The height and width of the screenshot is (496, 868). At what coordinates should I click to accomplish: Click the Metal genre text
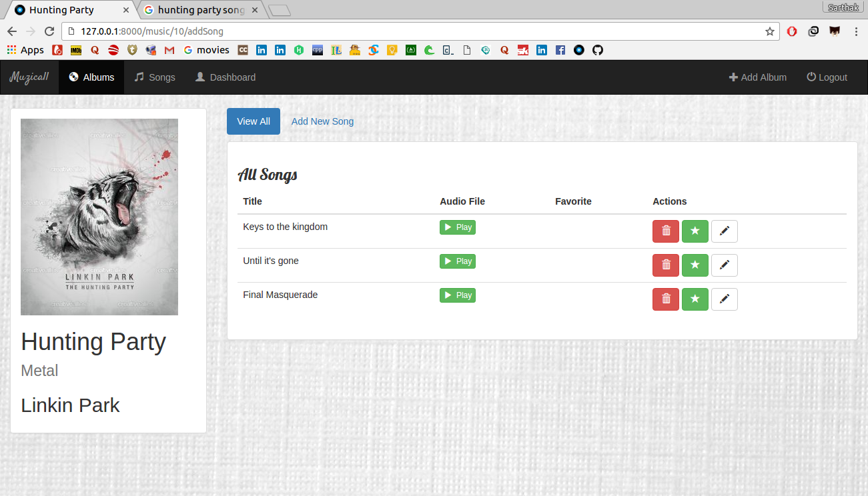click(x=39, y=371)
